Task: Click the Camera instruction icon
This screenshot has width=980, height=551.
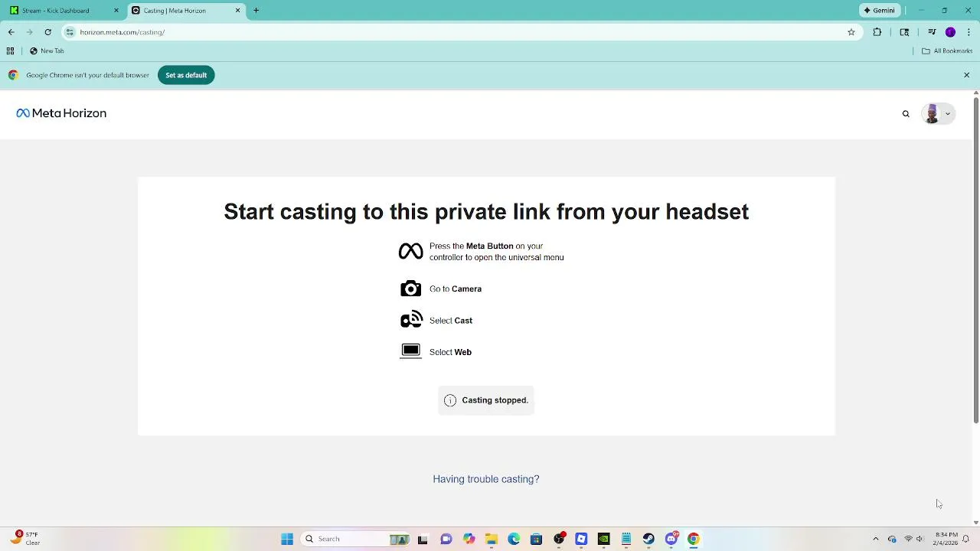Action: click(410, 289)
